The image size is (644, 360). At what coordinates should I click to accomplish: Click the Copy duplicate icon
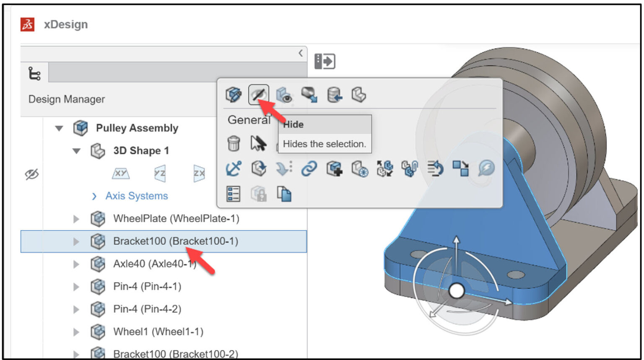tap(284, 193)
